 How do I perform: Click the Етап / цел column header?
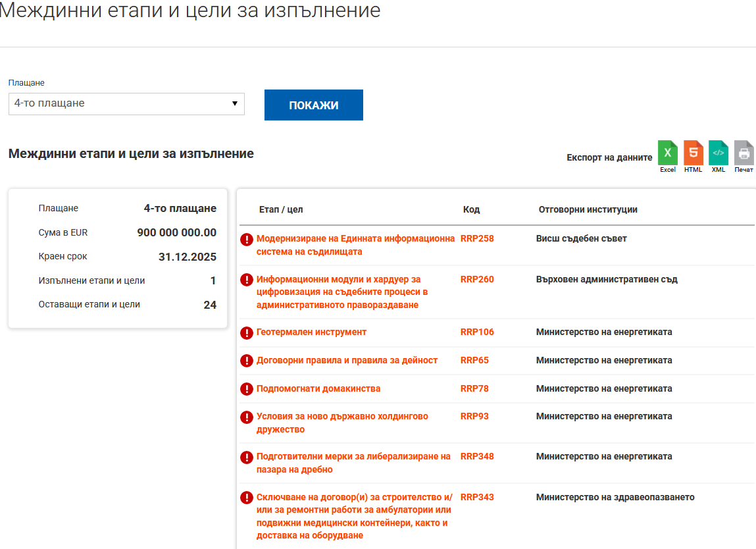point(281,210)
